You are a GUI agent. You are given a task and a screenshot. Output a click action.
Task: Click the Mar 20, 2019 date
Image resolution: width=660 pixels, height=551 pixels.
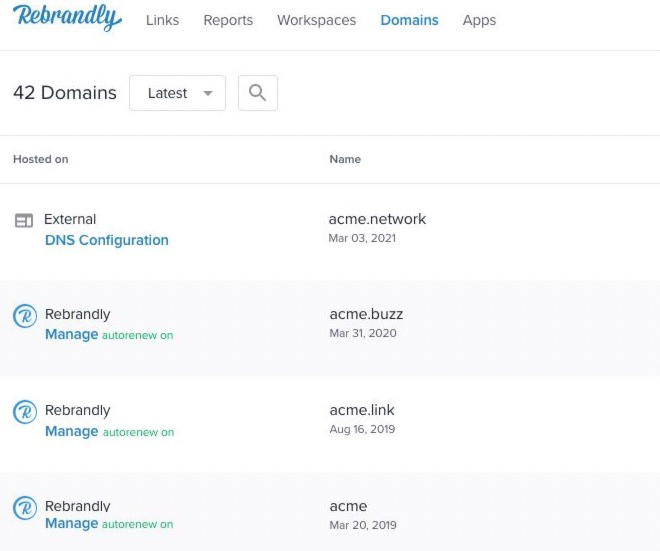click(x=363, y=525)
